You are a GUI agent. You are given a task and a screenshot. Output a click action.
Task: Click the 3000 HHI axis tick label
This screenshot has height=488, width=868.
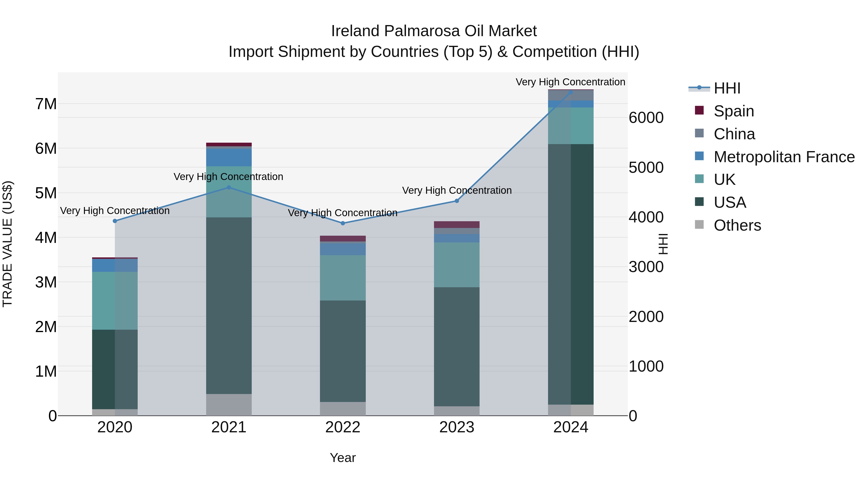[646, 267]
